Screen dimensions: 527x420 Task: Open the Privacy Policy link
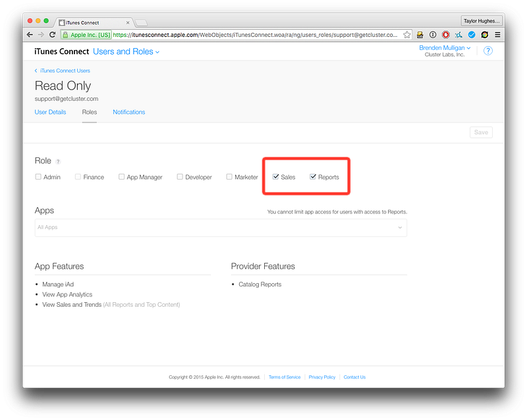tap(322, 377)
